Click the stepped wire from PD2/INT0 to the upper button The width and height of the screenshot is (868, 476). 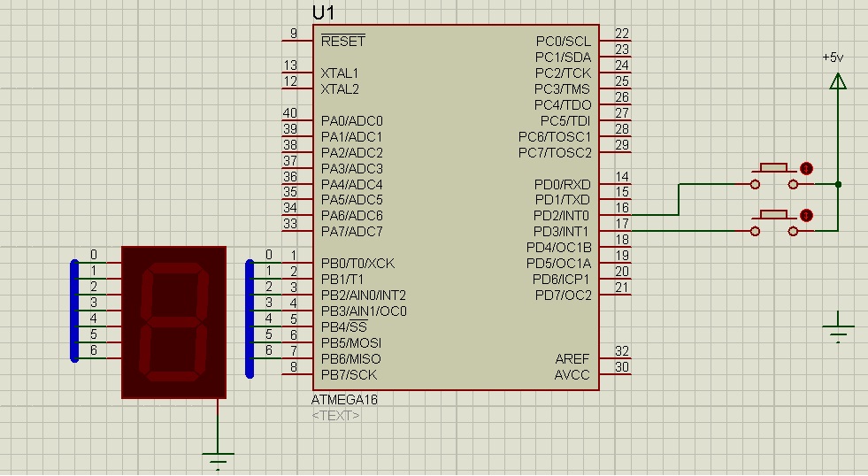pyautogui.click(x=679, y=199)
